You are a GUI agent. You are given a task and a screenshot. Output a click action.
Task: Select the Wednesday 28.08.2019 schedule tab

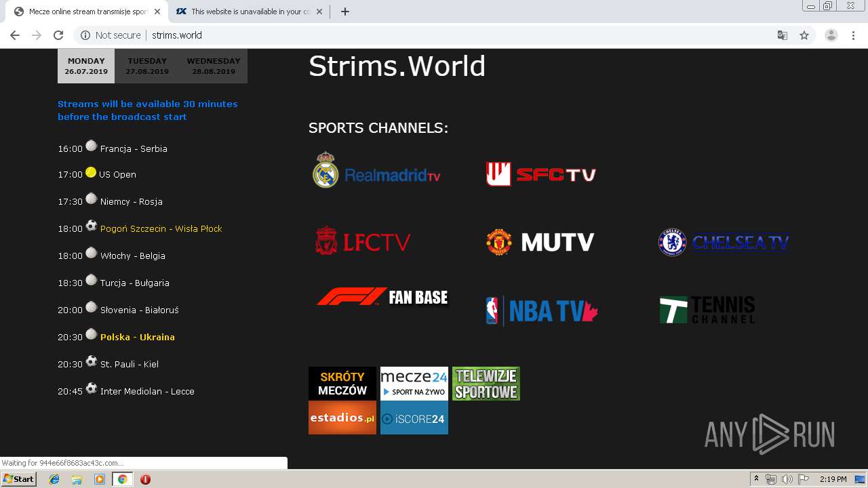pyautogui.click(x=214, y=66)
